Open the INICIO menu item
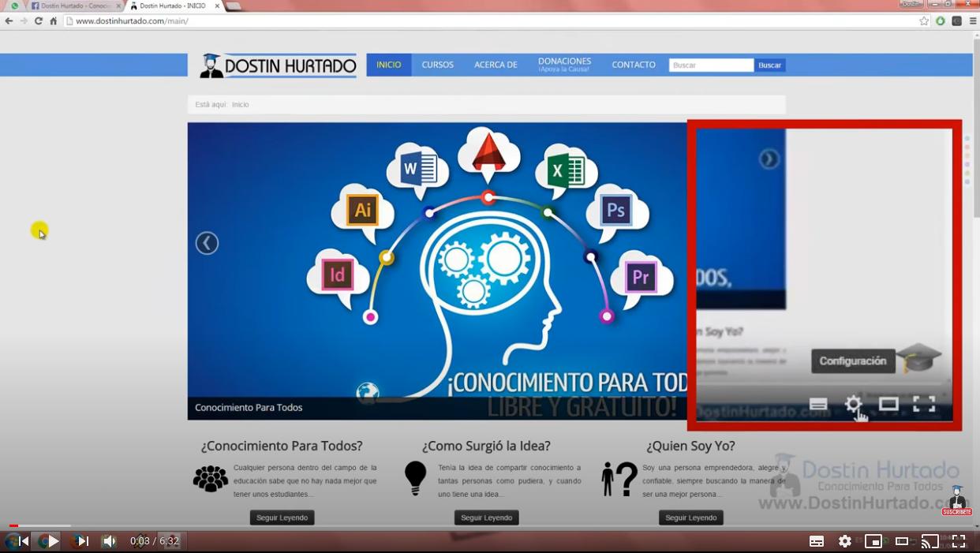Screen dimensions: 980x553 pyautogui.click(x=389, y=65)
